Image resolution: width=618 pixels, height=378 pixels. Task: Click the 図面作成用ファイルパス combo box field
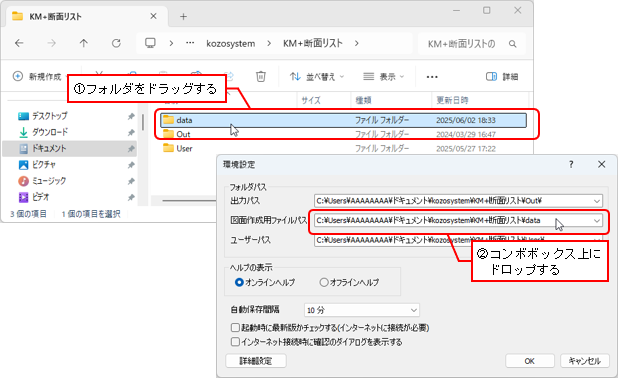coord(458,220)
